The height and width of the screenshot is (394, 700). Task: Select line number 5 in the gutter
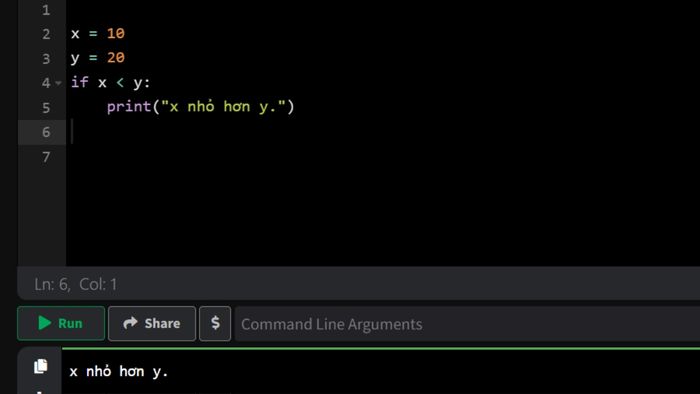point(46,108)
